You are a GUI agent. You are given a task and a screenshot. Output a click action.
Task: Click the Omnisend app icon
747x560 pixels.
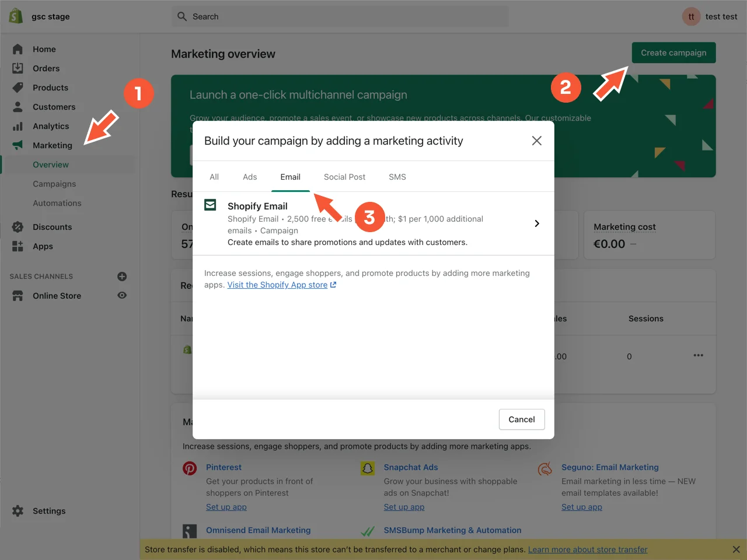pos(190,531)
